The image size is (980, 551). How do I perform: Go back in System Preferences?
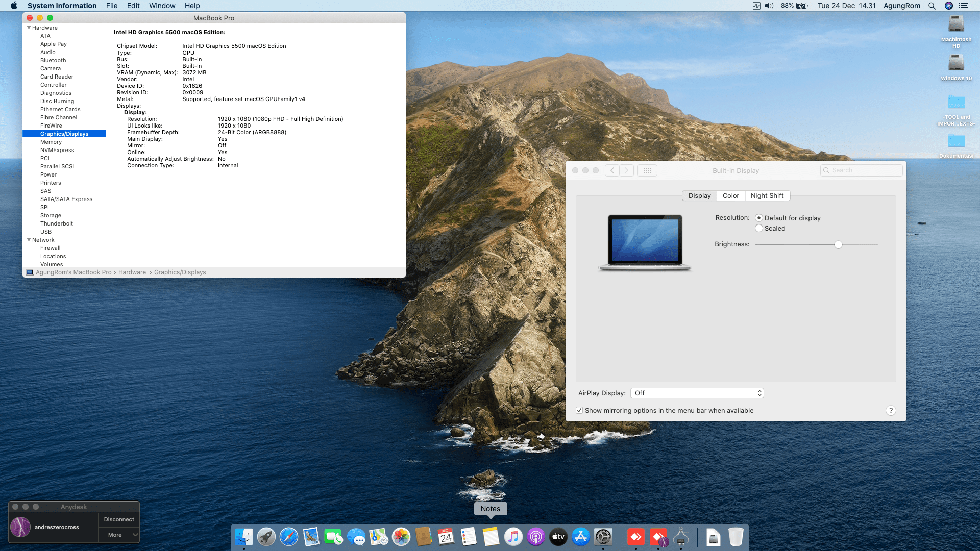point(612,170)
